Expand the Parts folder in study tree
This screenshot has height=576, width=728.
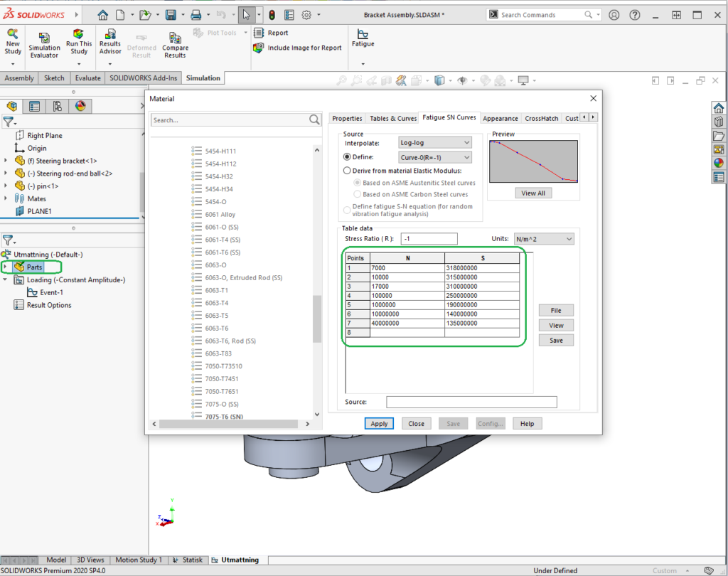[6, 267]
